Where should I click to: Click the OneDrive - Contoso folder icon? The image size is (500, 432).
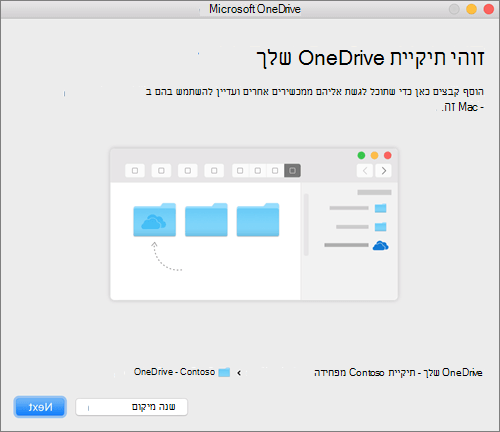[224, 372]
